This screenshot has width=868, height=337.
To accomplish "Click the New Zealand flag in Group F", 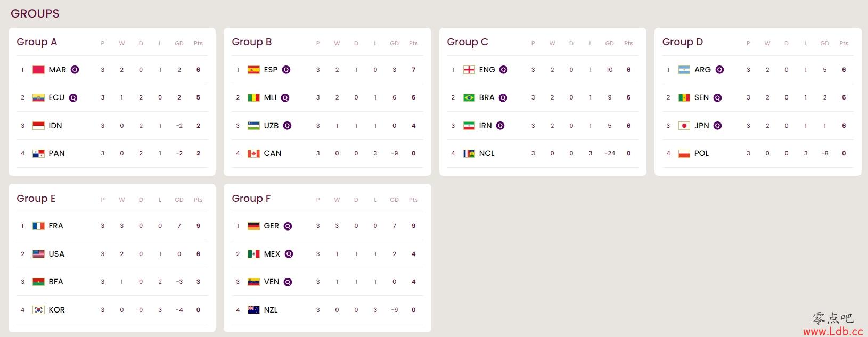I will [253, 310].
